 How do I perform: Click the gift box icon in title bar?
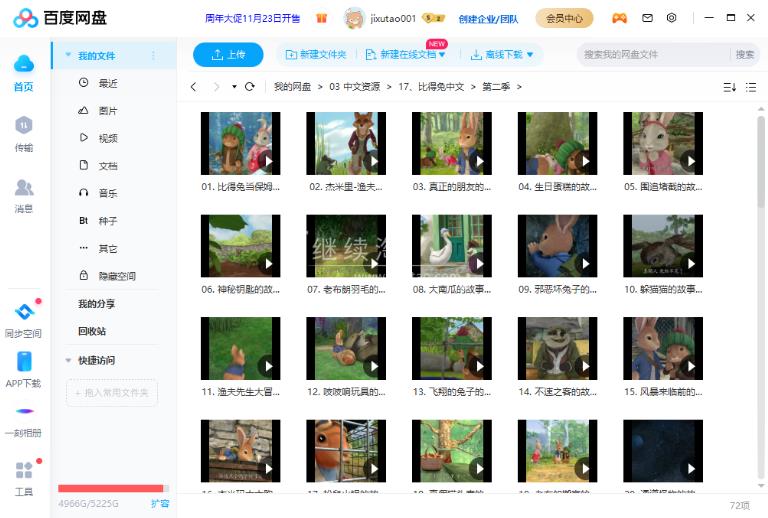point(321,18)
